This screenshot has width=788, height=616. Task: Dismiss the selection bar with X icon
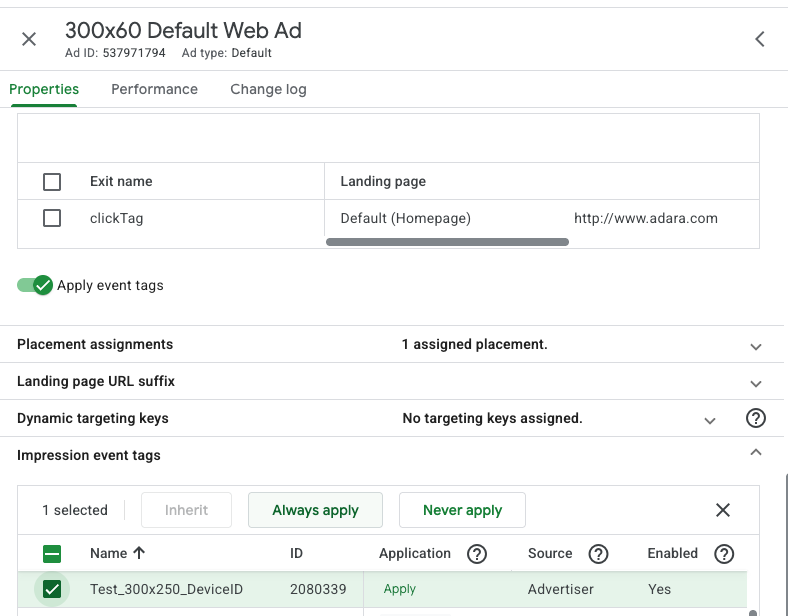tap(723, 510)
